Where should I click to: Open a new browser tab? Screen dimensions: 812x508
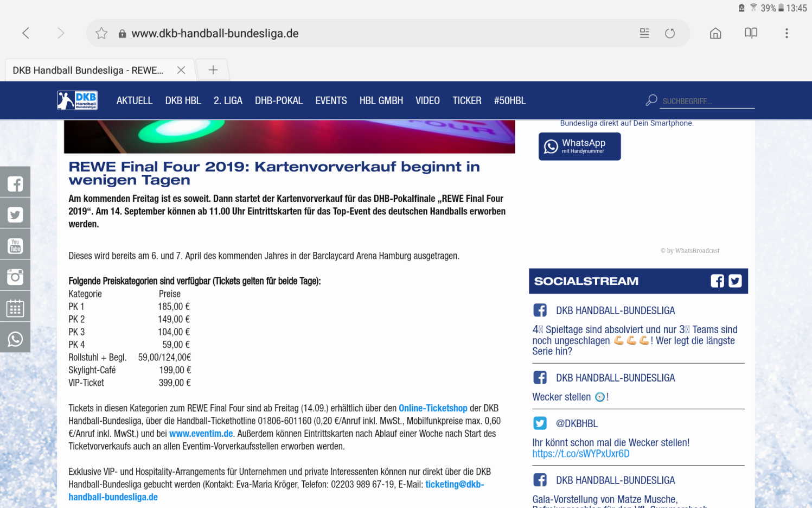213,70
